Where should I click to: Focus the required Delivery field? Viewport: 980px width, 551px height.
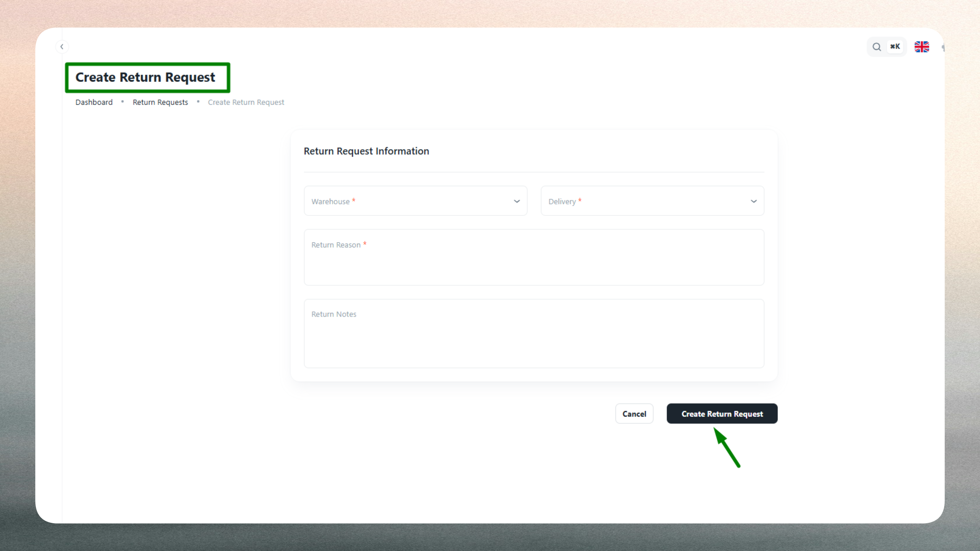coord(652,201)
